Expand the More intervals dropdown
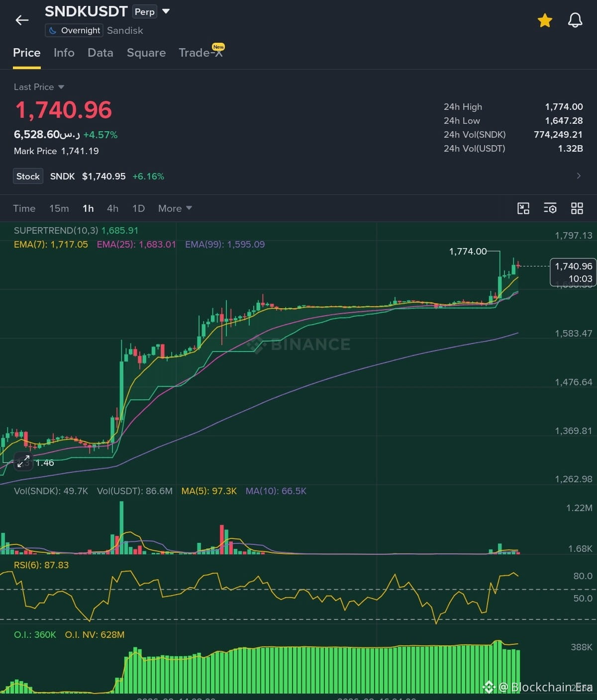The image size is (597, 700). point(175,208)
